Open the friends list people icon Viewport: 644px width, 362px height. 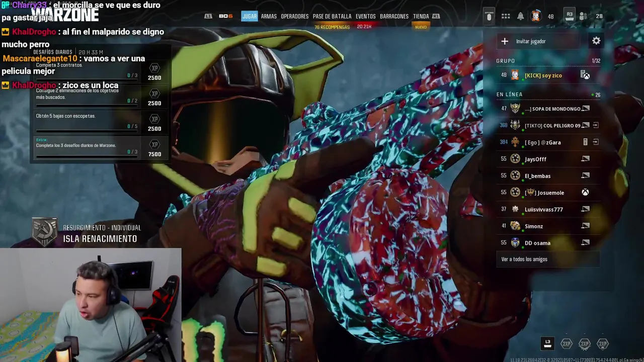pos(583,16)
